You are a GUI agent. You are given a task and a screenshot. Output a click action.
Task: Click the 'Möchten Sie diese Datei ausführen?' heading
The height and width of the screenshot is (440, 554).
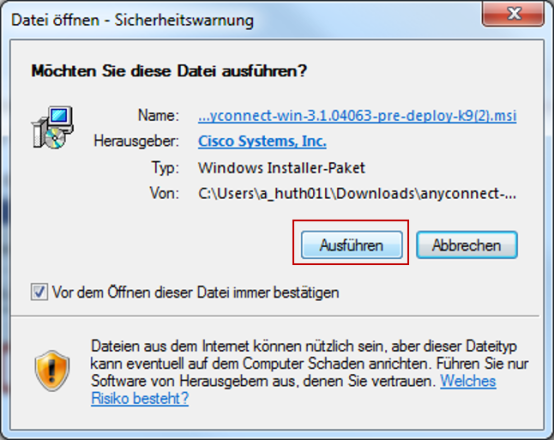click(x=169, y=71)
